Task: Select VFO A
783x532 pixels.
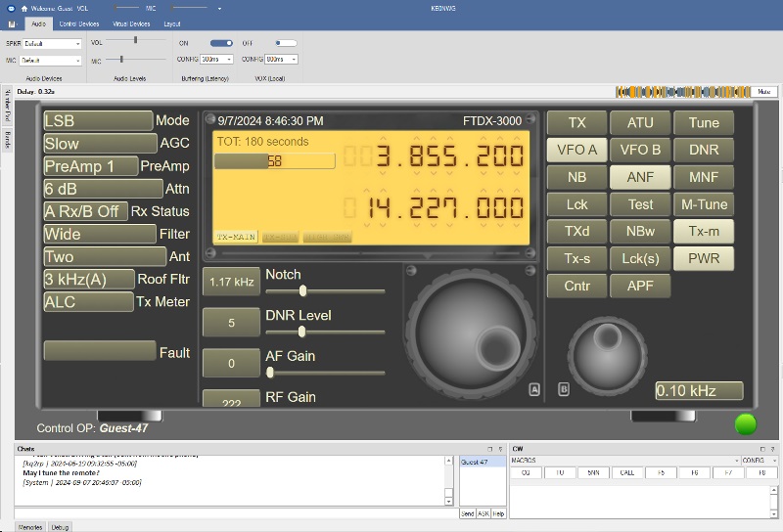Action: click(576, 150)
